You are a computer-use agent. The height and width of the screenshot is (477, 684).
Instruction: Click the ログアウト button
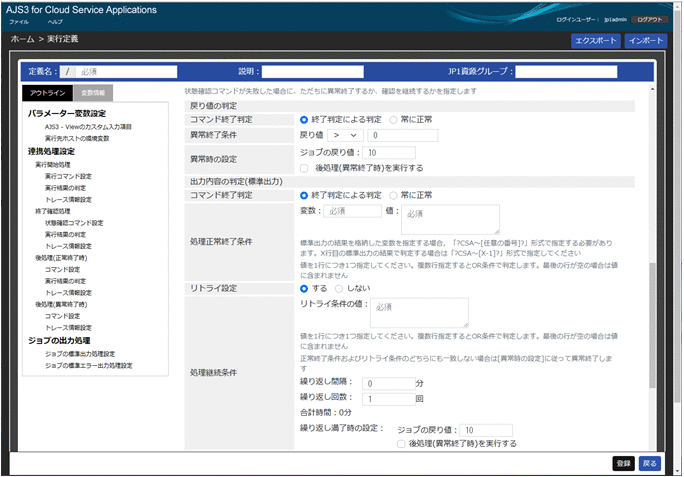tap(649, 19)
